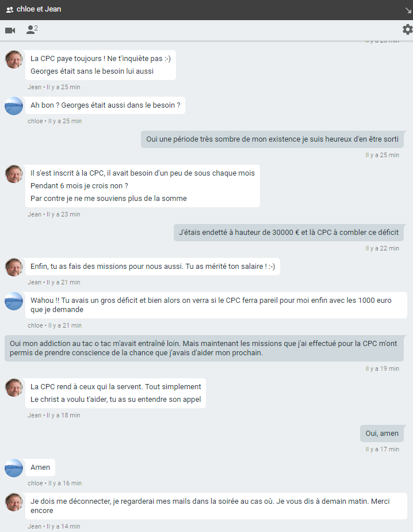The image size is (413, 532).
Task: Click chloe's avatar beside "Ah bon ? Georges" message
Action: pos(14,106)
